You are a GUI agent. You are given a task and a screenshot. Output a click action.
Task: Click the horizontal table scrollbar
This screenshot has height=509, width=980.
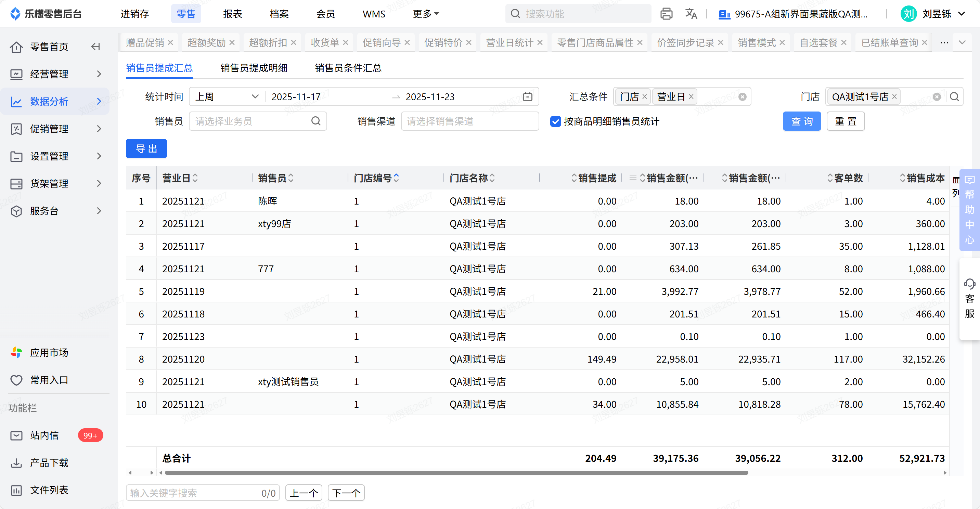[x=456, y=473]
